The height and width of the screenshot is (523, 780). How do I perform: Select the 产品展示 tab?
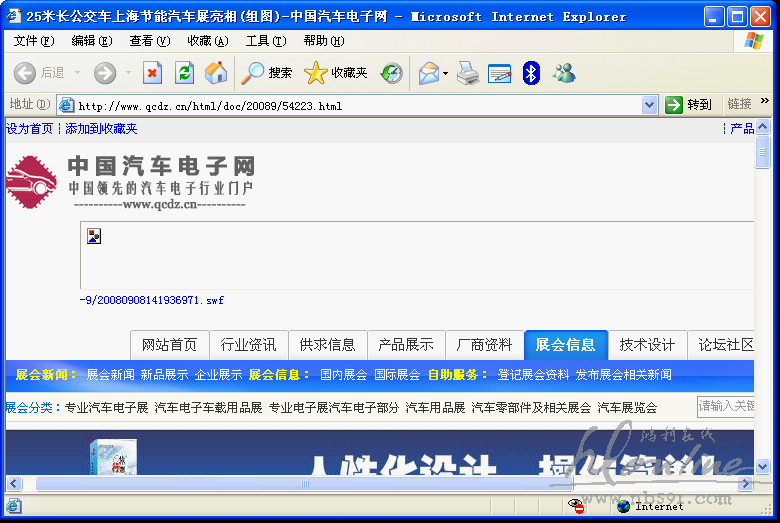tap(406, 345)
